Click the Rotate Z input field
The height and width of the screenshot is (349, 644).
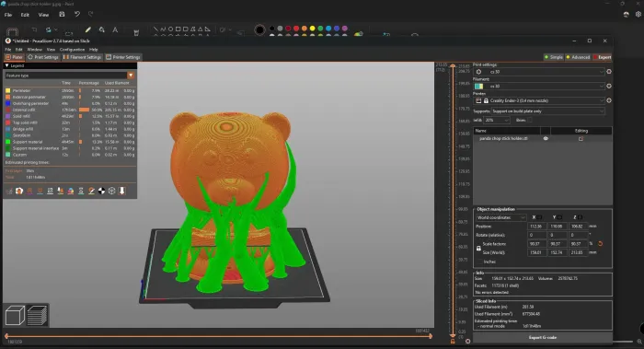tap(579, 235)
